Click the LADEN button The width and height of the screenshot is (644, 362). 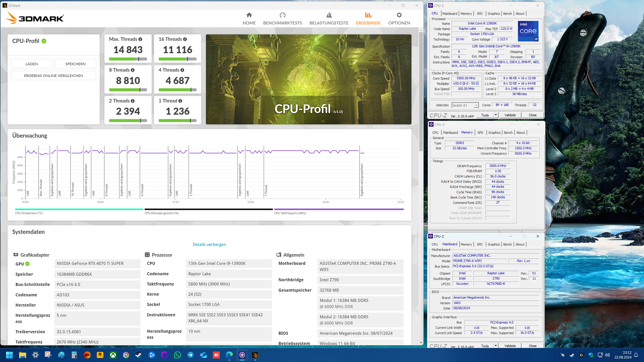pos(32,64)
